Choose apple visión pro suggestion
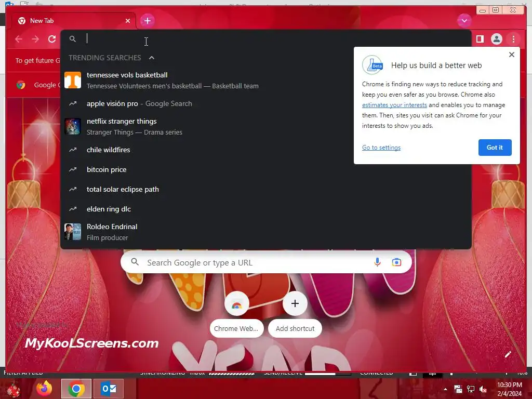This screenshot has width=532, height=399. [265, 103]
